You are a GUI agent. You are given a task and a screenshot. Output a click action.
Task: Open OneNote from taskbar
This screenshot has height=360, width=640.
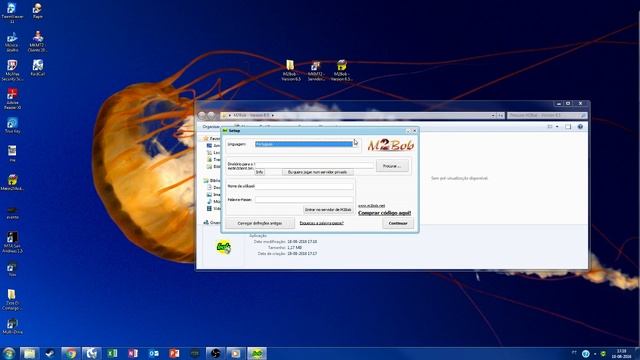(133, 353)
